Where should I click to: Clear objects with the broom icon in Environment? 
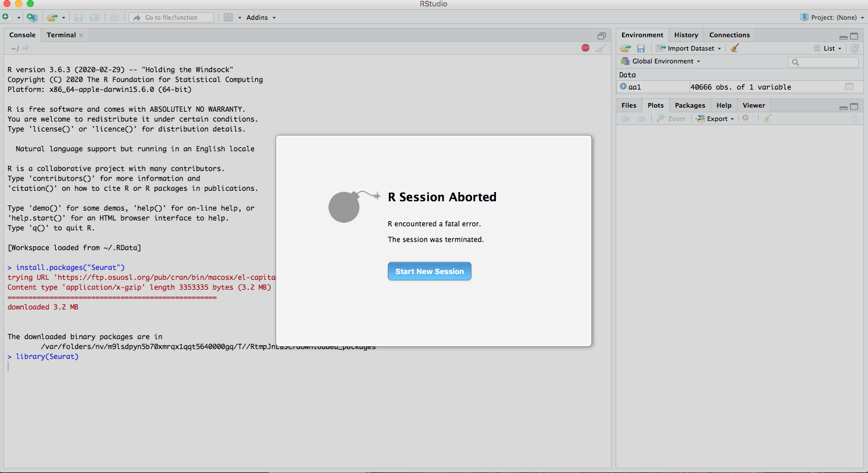[x=734, y=48]
